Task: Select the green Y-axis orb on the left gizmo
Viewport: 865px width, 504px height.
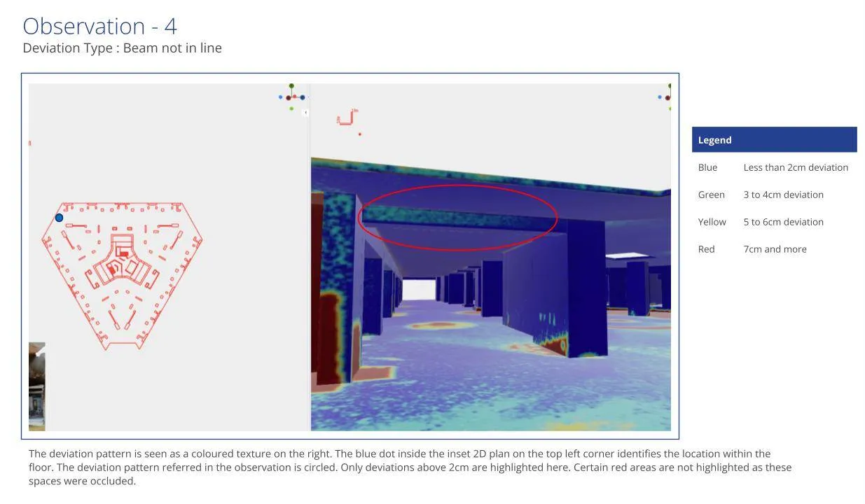Action: coord(291,86)
